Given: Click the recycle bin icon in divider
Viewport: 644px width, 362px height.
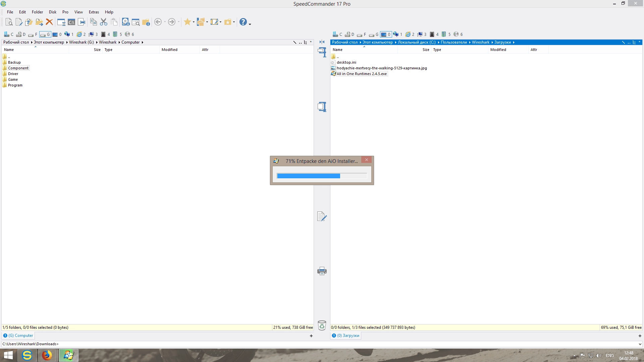Looking at the screenshot, I should (322, 325).
